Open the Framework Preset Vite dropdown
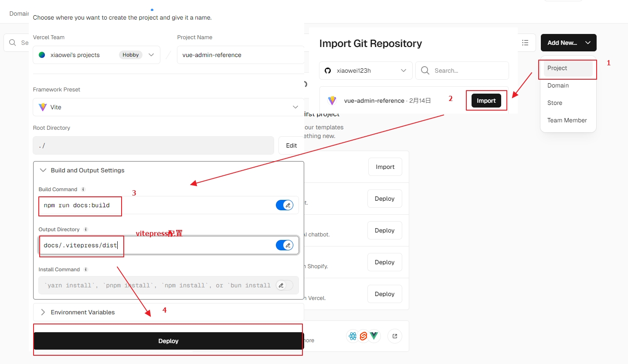Screen dimensions: 628x364 point(168,107)
